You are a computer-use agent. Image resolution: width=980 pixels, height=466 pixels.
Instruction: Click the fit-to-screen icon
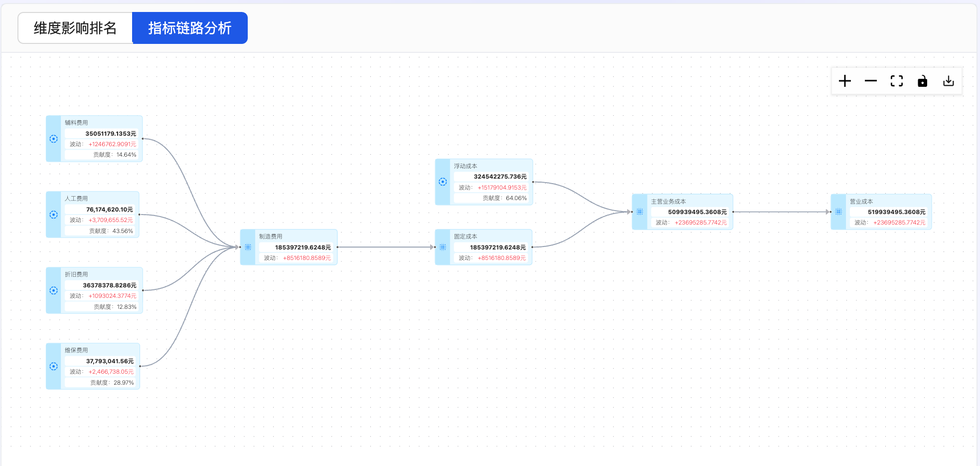point(897,81)
